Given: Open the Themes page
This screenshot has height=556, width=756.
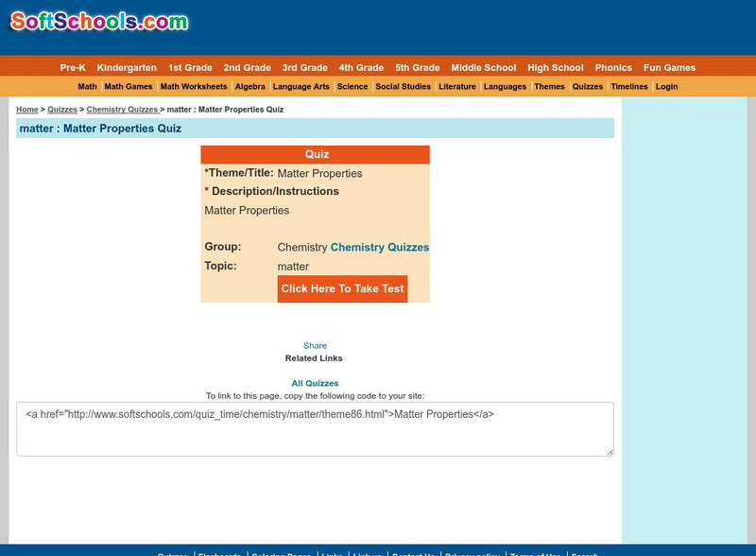Looking at the screenshot, I should 549,86.
